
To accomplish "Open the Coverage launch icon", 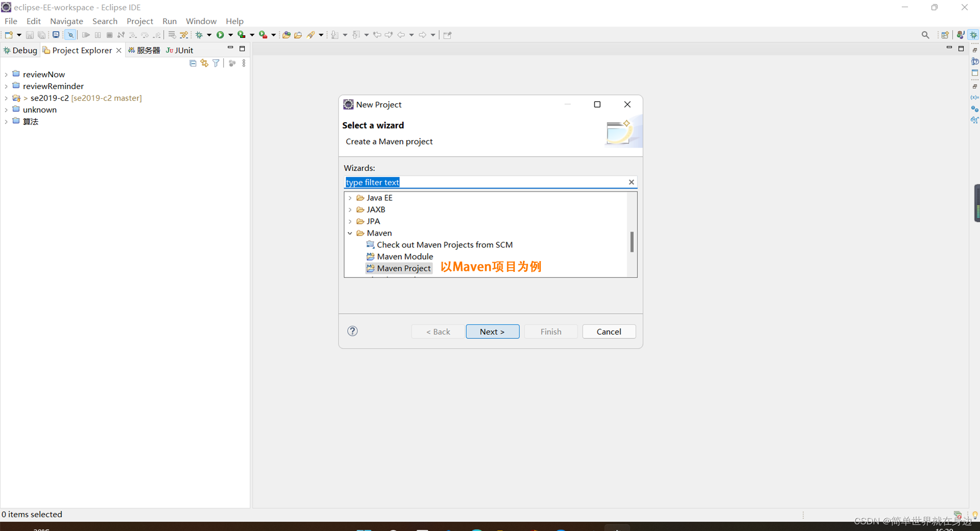I will [241, 34].
